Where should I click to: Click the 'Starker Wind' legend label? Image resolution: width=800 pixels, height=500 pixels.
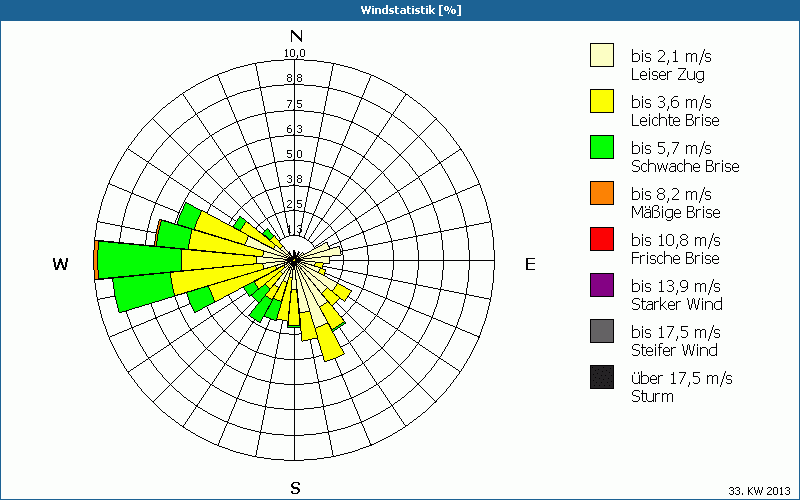pos(677,304)
